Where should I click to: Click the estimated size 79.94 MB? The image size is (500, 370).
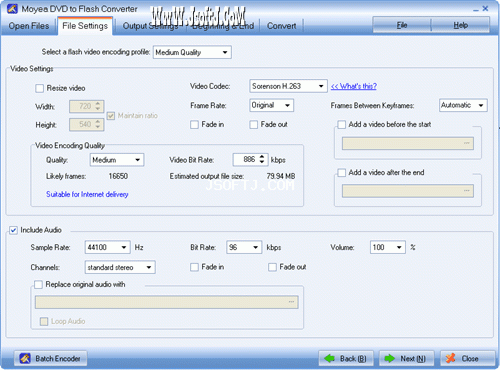281,176
